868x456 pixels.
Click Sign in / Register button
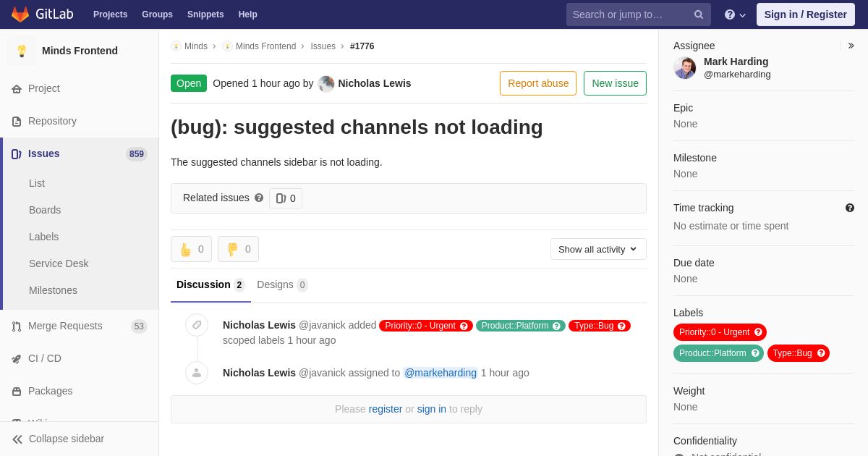tap(806, 14)
